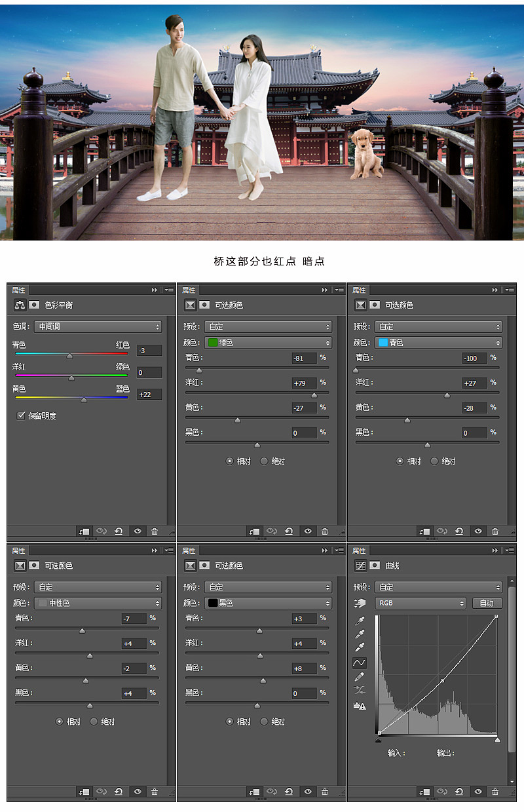The image size is (524, 812).
Task: Open the 颜色 dropdown showing 中性色
Action: (98, 603)
